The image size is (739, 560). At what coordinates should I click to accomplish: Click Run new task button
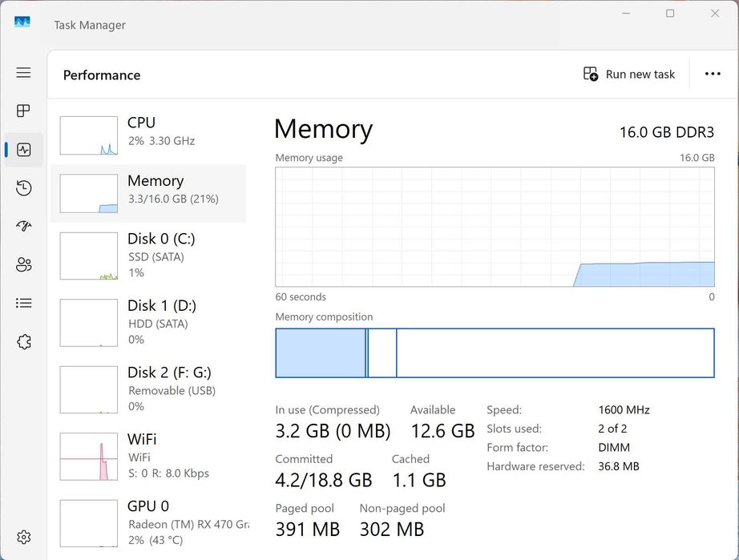point(629,75)
